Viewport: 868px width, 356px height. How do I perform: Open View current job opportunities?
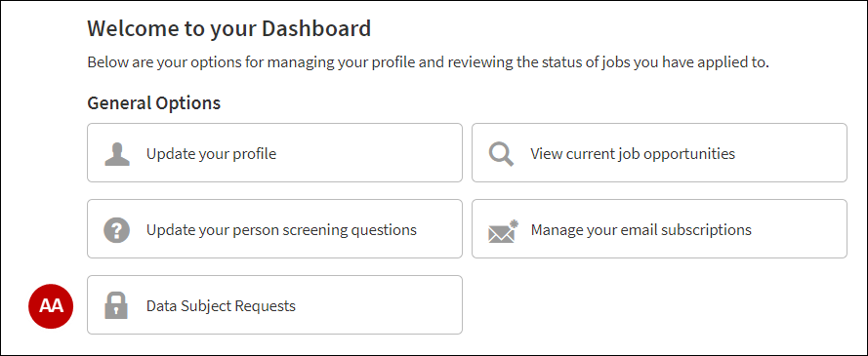[633, 154]
